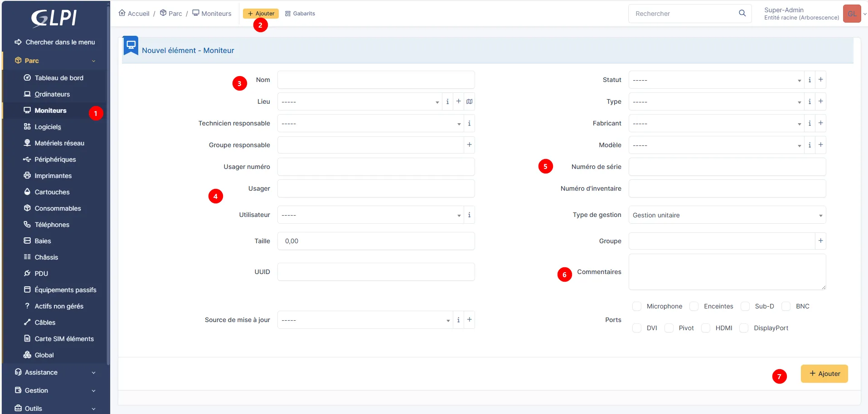
Task: Click the GL user avatar
Action: [852, 14]
